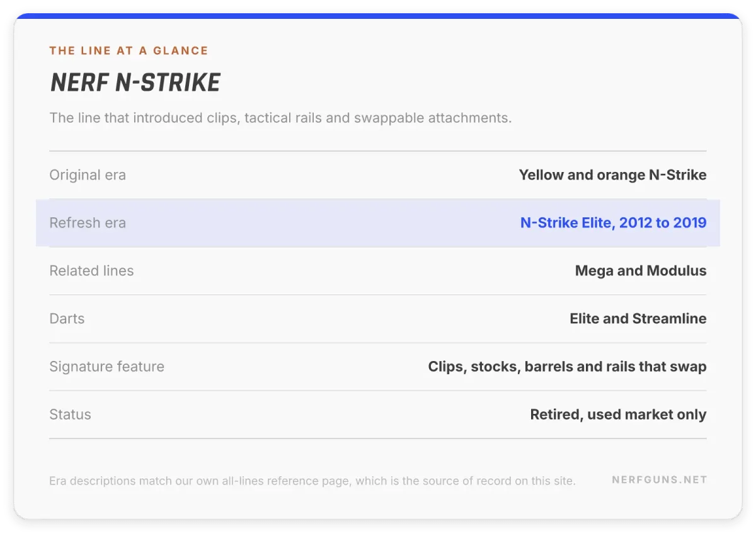The width and height of the screenshot is (756, 533).
Task: Click the value 'Yellow and orange N-Strike'
Action: [x=612, y=175]
